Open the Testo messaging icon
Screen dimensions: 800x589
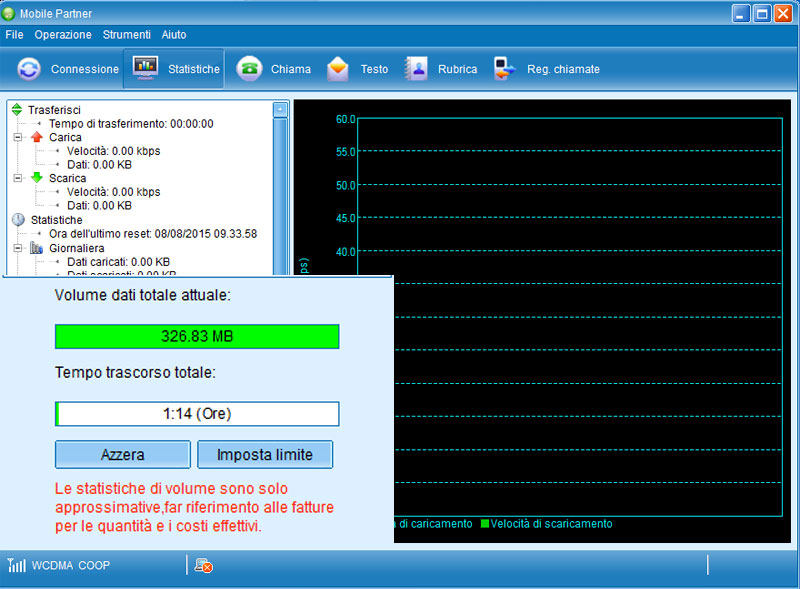tap(336, 68)
